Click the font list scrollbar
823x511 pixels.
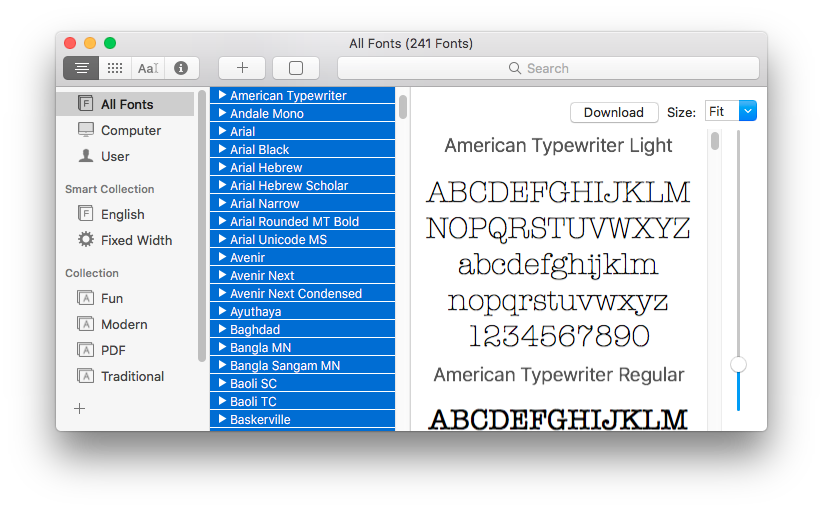tap(403, 107)
